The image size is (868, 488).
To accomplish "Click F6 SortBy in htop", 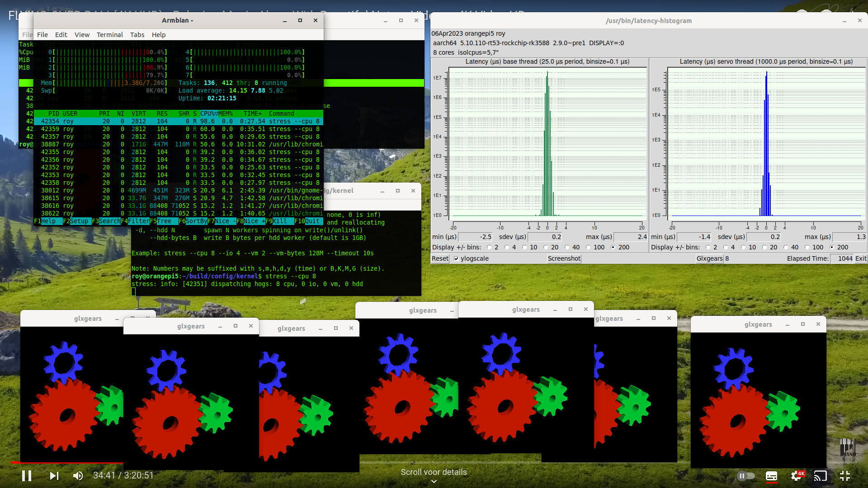I will [x=193, y=221].
